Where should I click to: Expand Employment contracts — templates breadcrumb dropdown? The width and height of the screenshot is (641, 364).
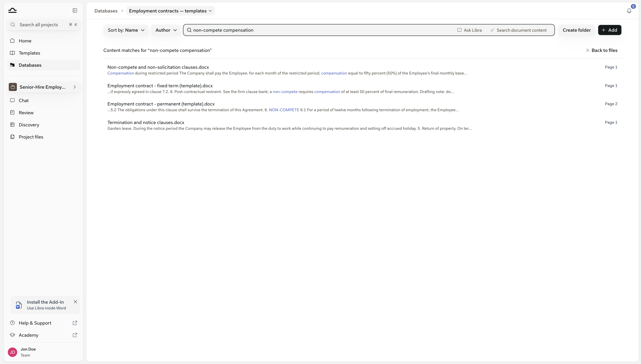(x=171, y=11)
